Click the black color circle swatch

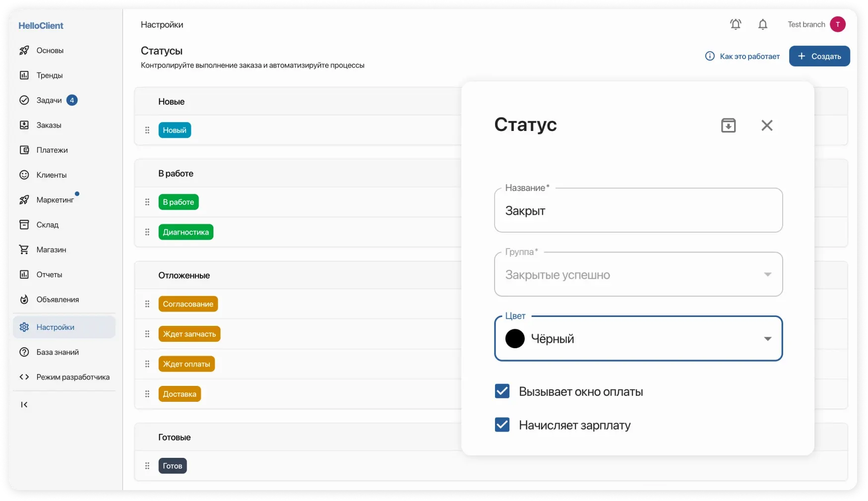point(515,339)
